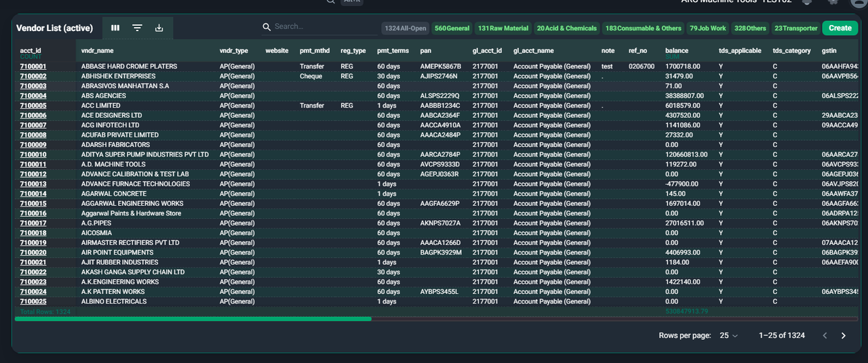Click total balance 530847913.79

[x=687, y=312]
